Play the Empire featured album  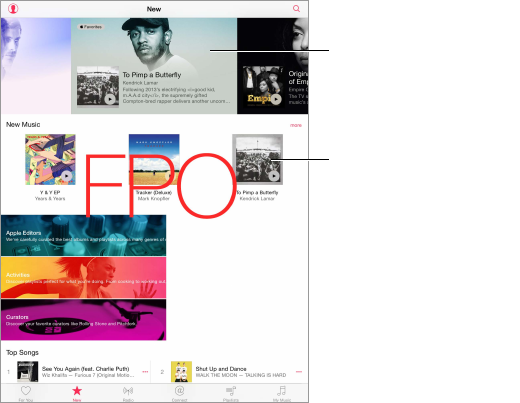pyautogui.click(x=276, y=99)
